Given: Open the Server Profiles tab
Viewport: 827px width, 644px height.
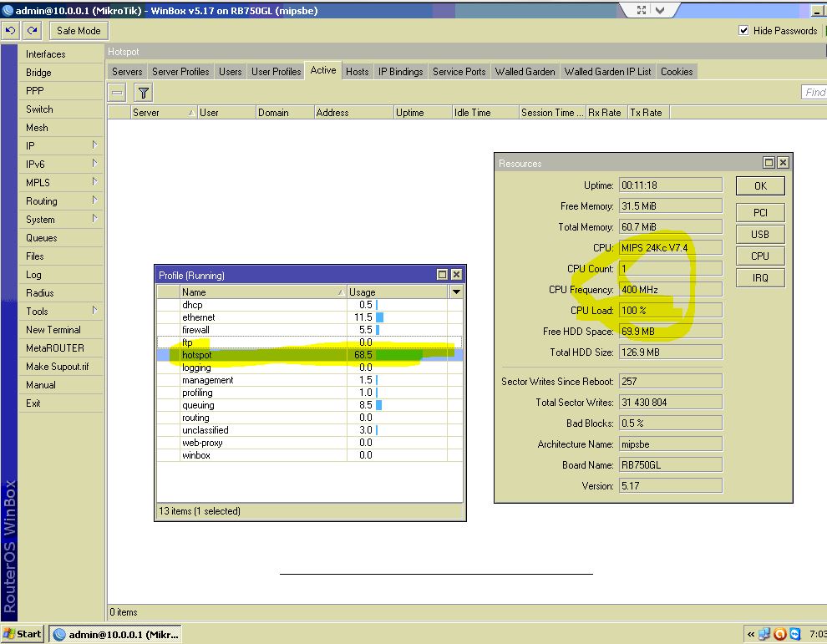Looking at the screenshot, I should coord(180,72).
